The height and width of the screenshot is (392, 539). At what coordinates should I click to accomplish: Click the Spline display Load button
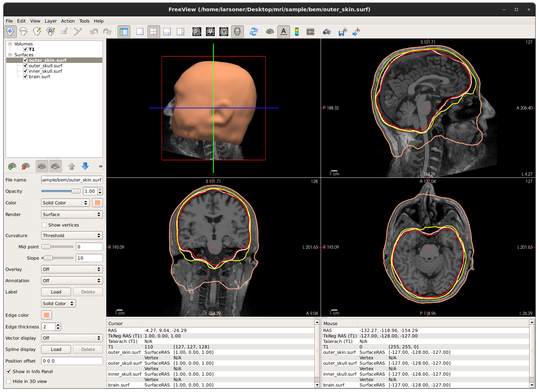click(56, 349)
